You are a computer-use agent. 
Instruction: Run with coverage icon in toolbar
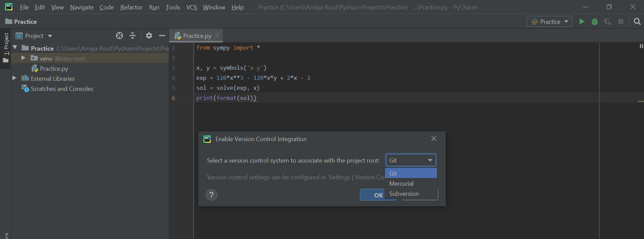pos(608,21)
